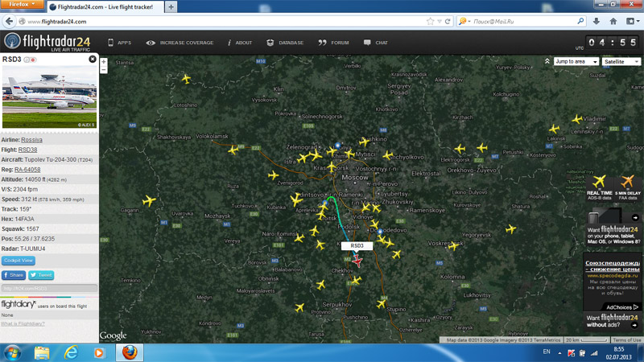Open the Rossiya airline link

pyautogui.click(x=31, y=140)
